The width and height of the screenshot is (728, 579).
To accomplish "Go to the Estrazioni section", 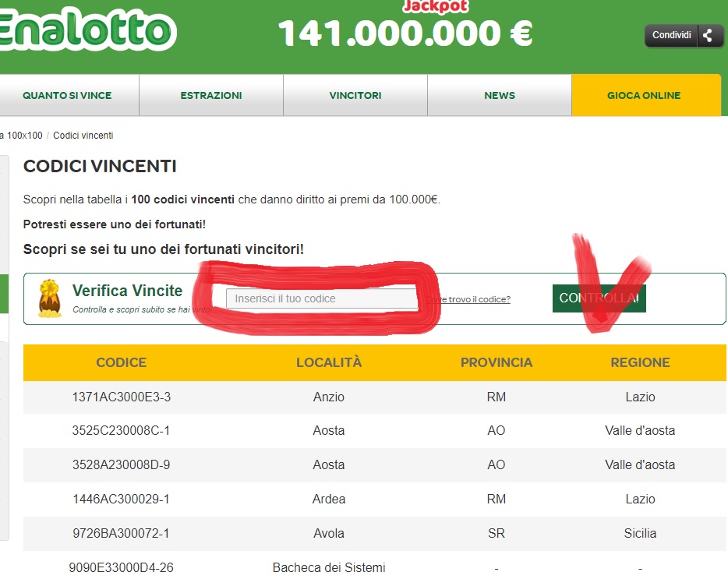I will pyautogui.click(x=211, y=95).
